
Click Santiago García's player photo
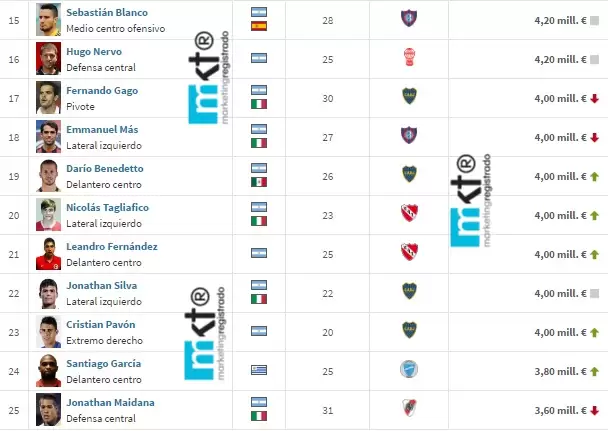(x=47, y=370)
